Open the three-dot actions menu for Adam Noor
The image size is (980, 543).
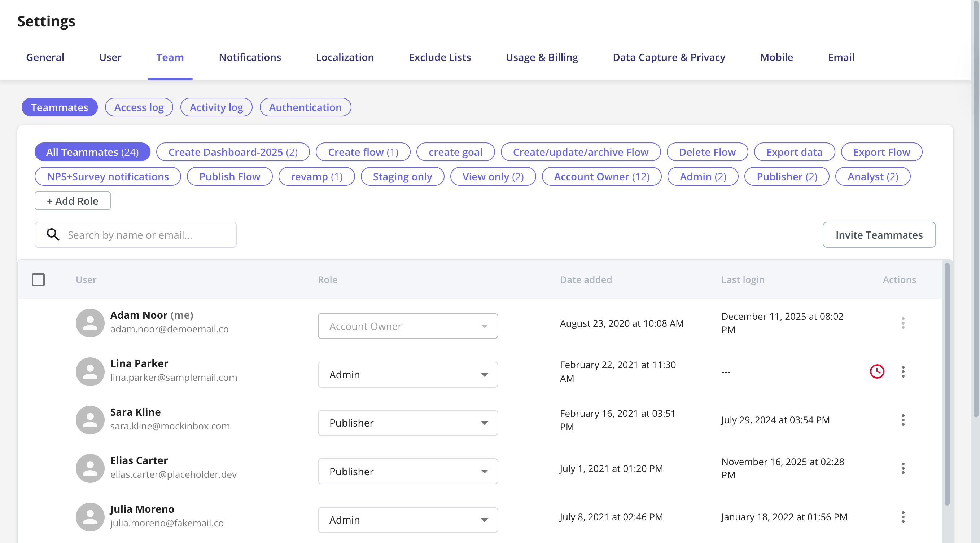click(903, 323)
